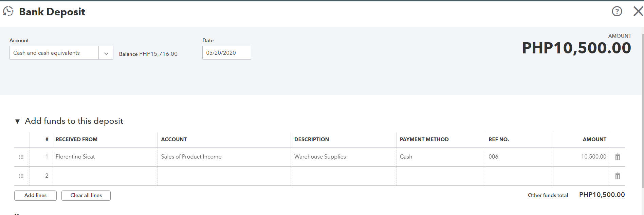
Task: Click the vertical scrollbar on the right edge
Action: (643, 109)
